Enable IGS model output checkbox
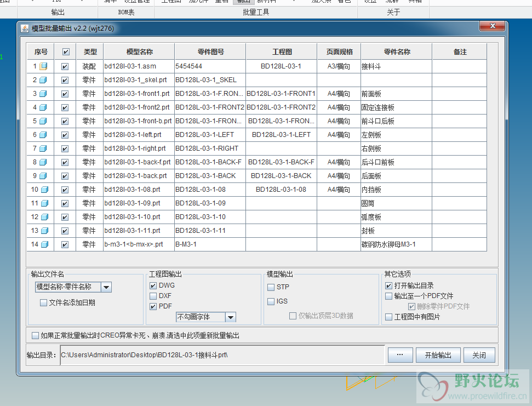The image size is (532, 406). click(271, 301)
